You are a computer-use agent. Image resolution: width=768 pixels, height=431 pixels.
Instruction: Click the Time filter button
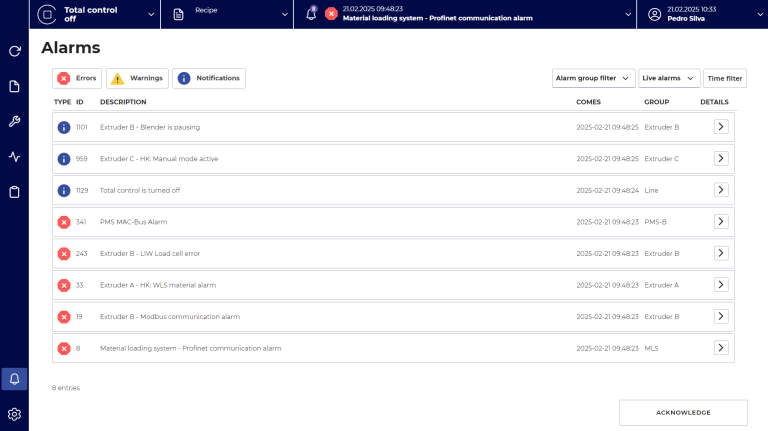[x=725, y=78]
